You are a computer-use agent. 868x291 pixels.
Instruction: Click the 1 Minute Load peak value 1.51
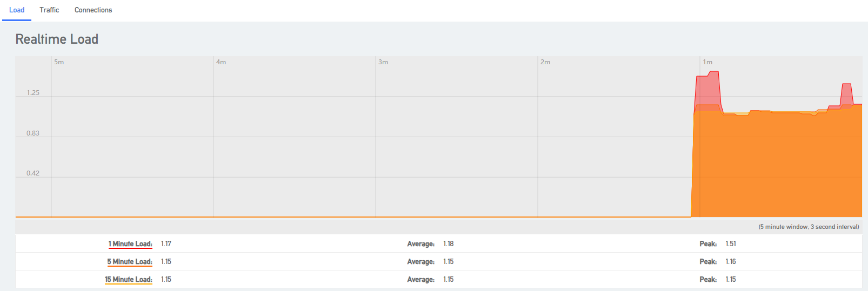click(x=731, y=244)
